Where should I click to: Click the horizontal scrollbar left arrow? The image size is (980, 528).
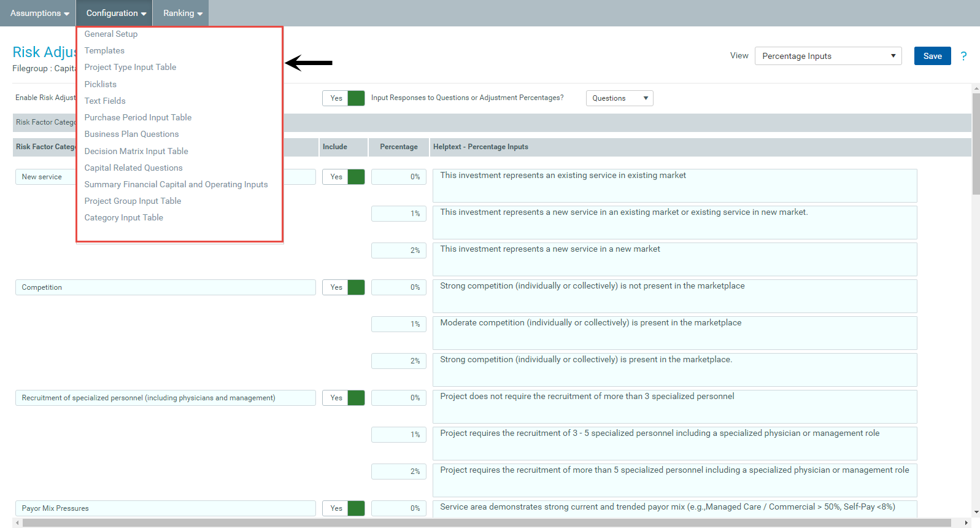[x=17, y=523]
